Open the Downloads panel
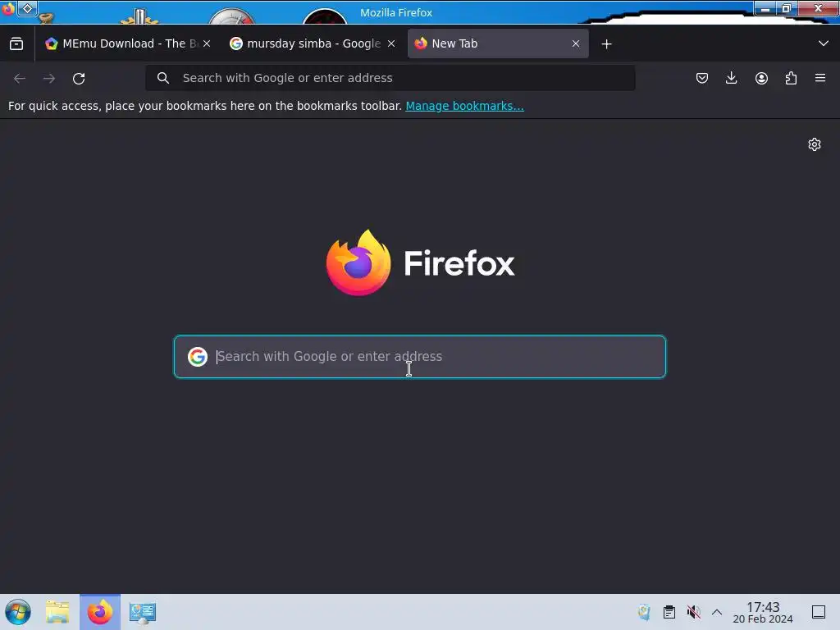 [731, 78]
